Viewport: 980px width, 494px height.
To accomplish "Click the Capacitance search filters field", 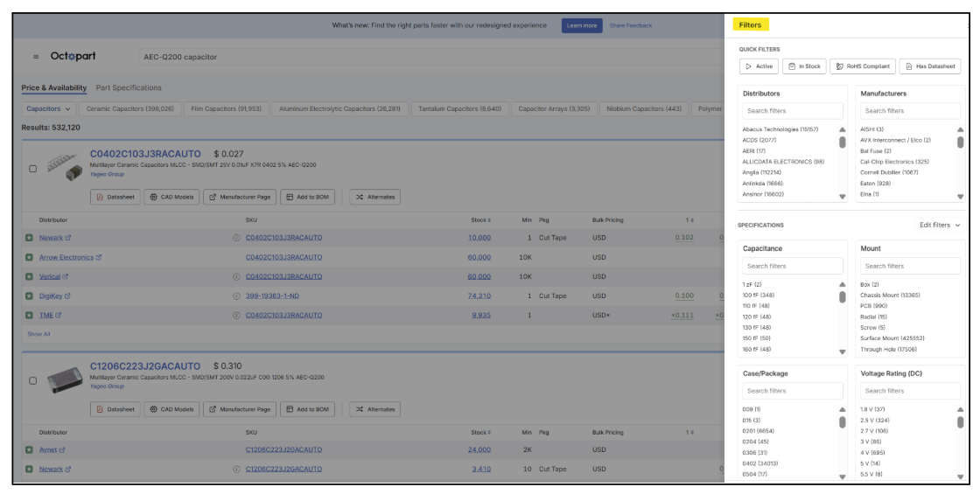I will click(x=793, y=266).
